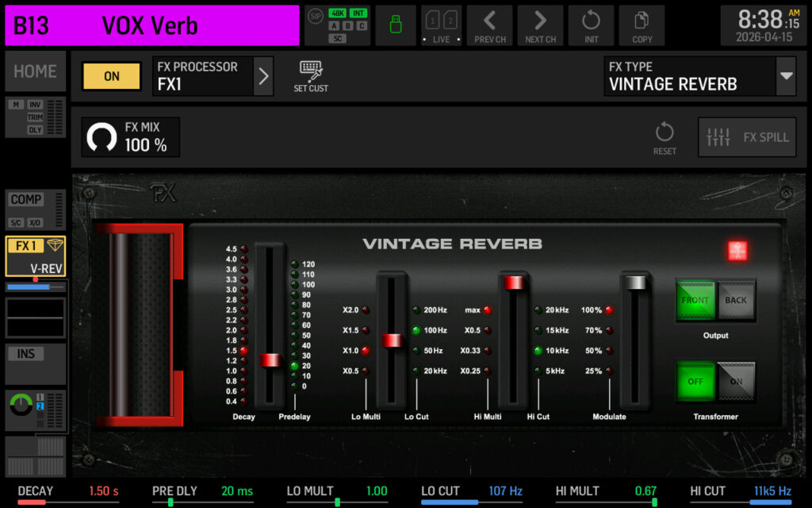Select the BACK output button in the reverb
Viewport: 812px width, 508px height.
pyautogui.click(x=736, y=301)
